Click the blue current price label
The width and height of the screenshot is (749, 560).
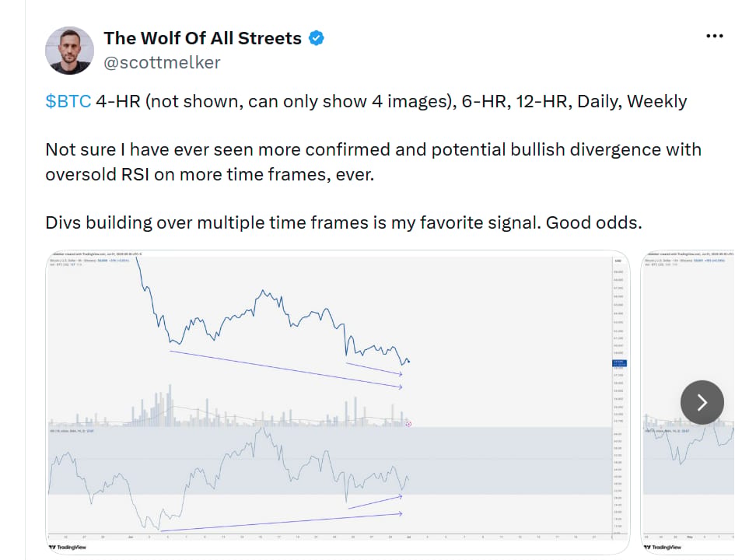point(619,363)
